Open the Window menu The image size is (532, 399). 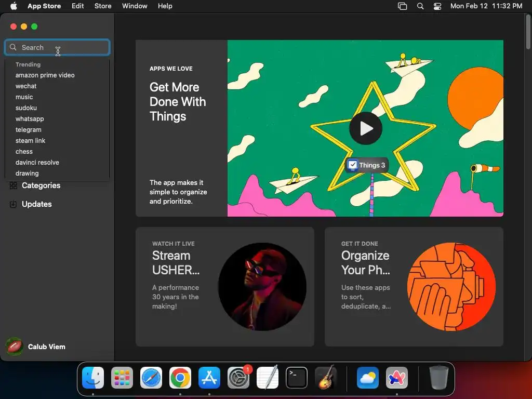pyautogui.click(x=135, y=6)
